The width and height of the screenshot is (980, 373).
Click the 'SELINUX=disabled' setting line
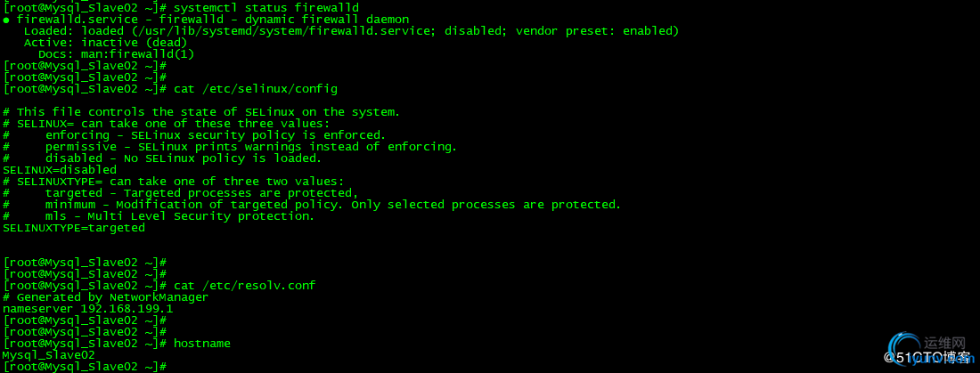pos(60,169)
